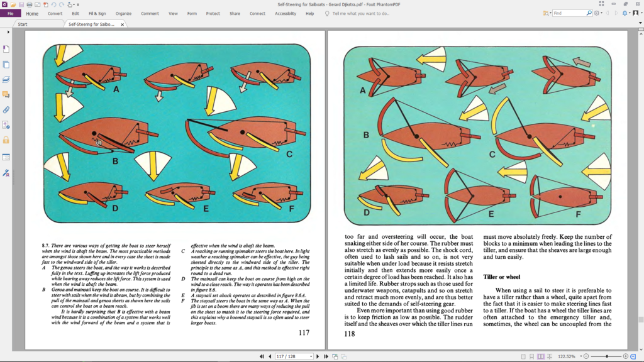Click the find previous arrow
The width and height of the screenshot is (644, 362).
point(608,13)
